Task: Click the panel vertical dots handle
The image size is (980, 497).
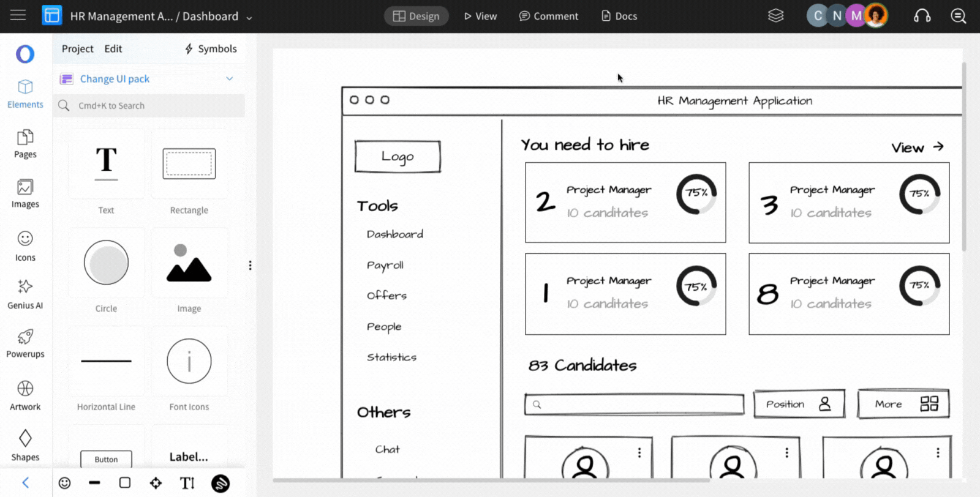Action: point(250,265)
